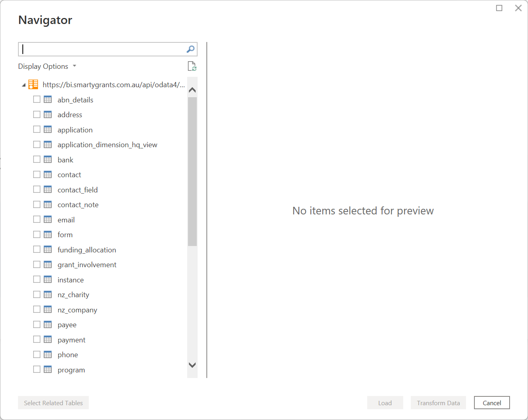Click the table icon next to bank
Image resolution: width=528 pixels, height=420 pixels.
point(48,160)
